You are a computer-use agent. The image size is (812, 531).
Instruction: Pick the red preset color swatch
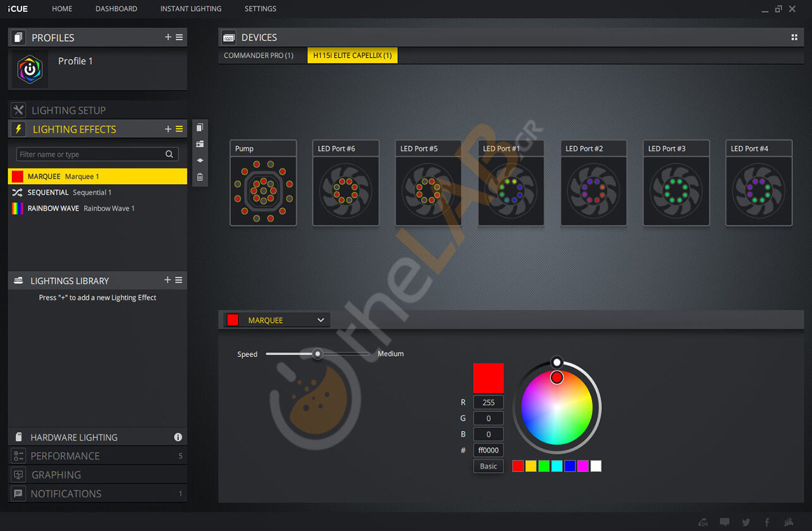[518, 466]
